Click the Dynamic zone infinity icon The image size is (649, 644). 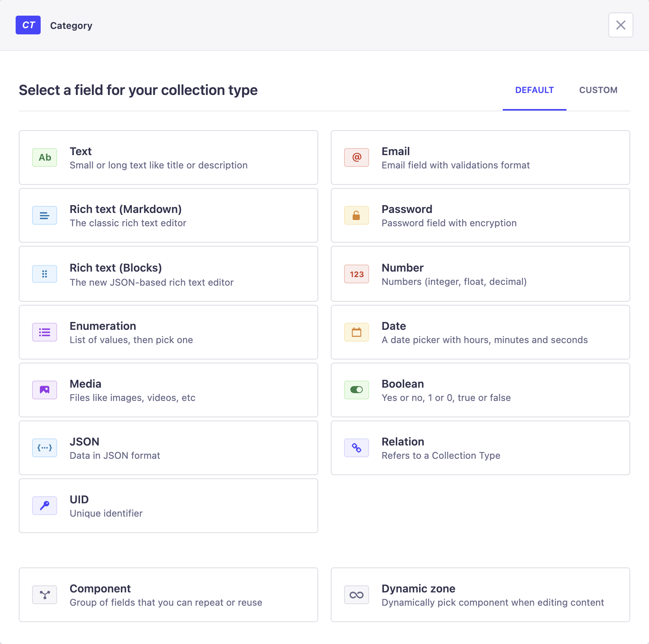tap(357, 595)
